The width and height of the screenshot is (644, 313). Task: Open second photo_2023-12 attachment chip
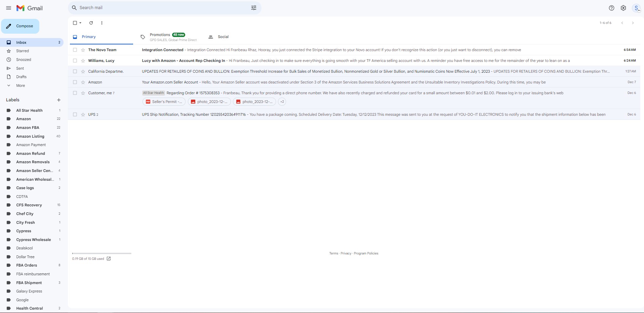click(254, 102)
